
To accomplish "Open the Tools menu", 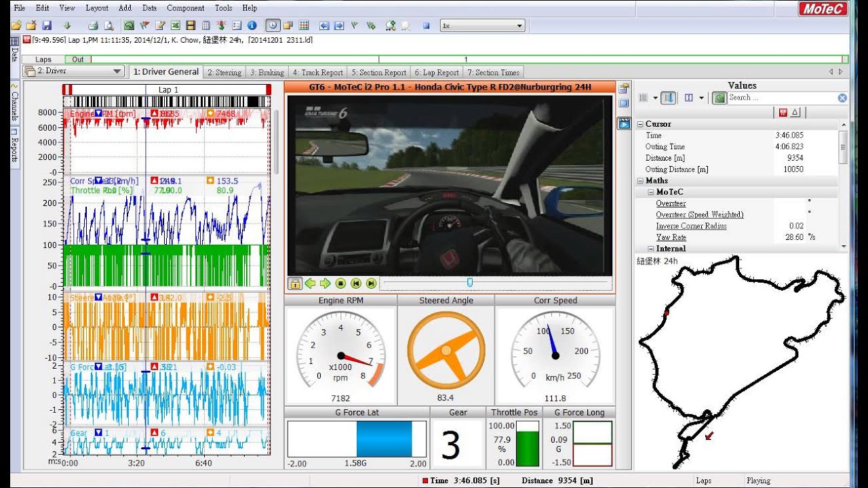I will (x=223, y=8).
